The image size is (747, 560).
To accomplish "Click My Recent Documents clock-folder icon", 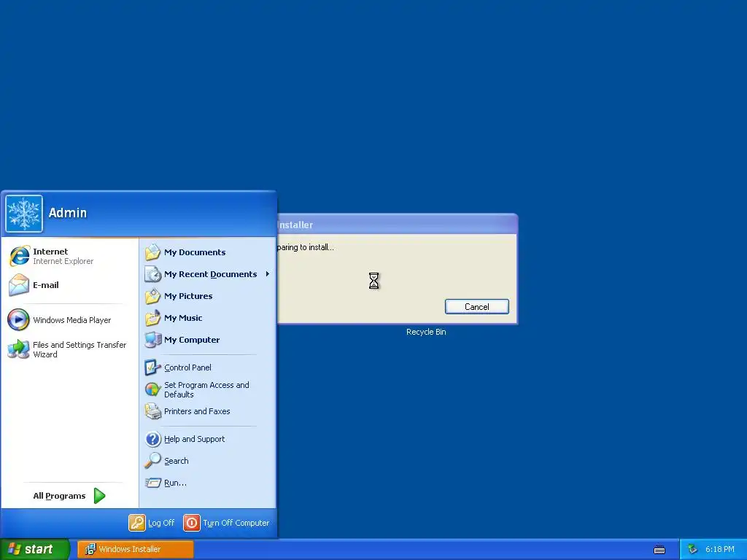I will tap(153, 274).
